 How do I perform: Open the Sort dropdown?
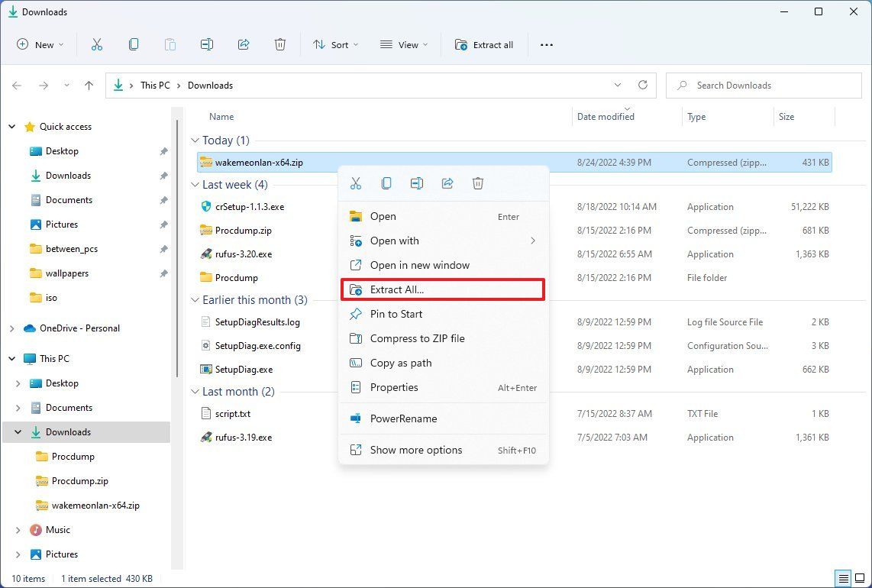coord(334,44)
